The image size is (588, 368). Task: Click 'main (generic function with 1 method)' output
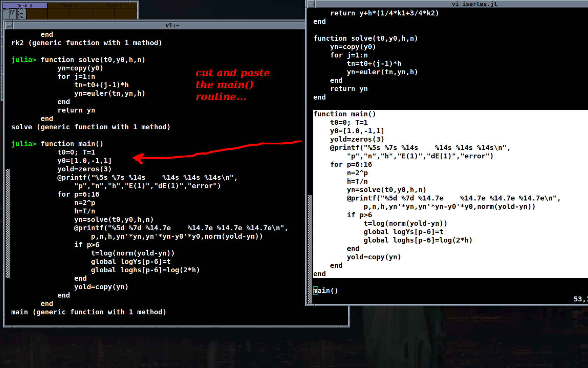(x=89, y=312)
